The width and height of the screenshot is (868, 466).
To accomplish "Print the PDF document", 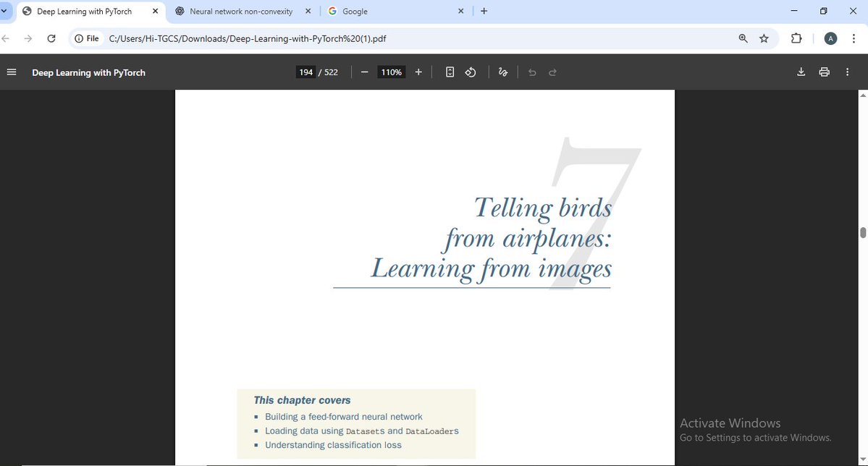I will pos(825,72).
